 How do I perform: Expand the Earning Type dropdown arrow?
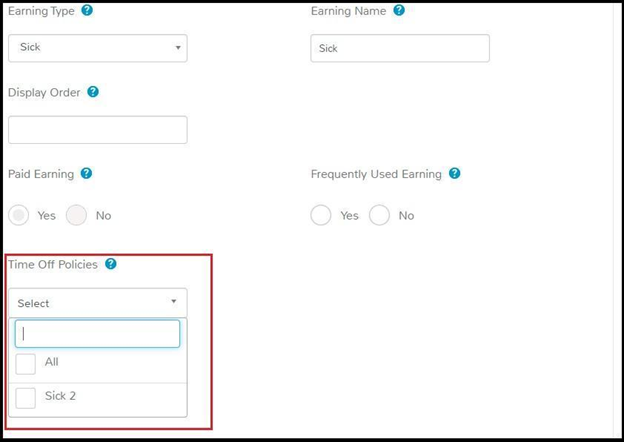178,48
